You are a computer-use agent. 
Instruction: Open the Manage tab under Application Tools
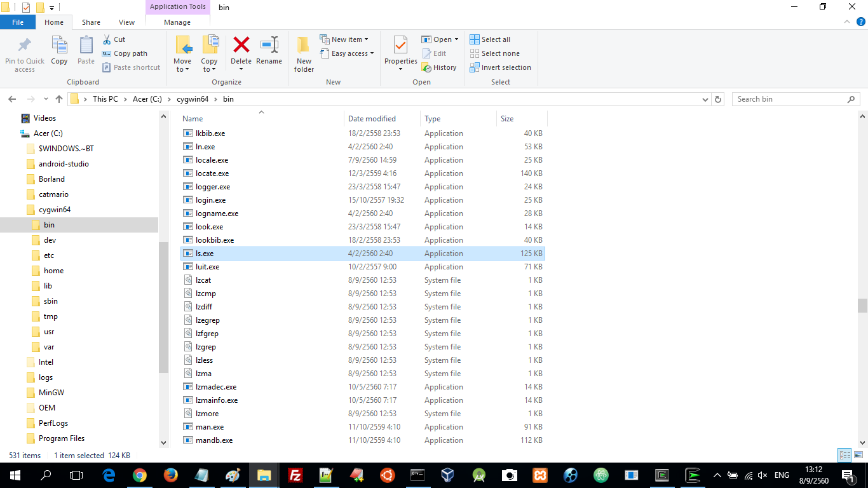177,22
